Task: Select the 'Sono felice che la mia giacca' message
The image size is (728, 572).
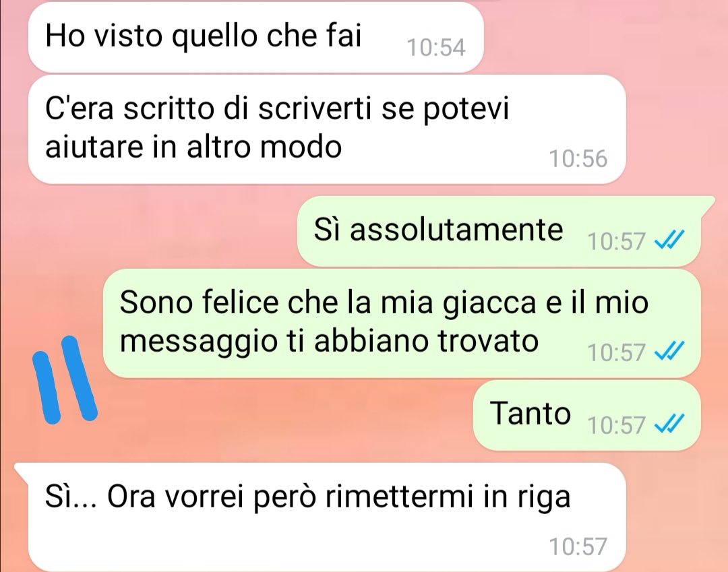Action: pyautogui.click(x=402, y=323)
